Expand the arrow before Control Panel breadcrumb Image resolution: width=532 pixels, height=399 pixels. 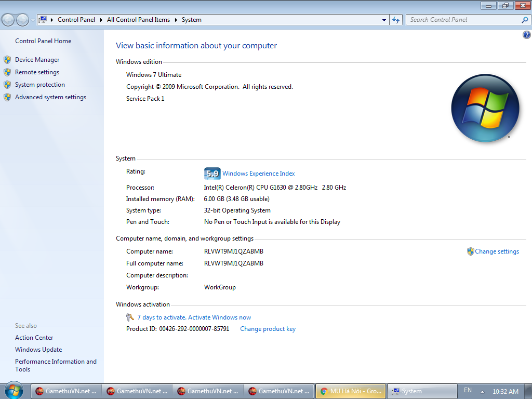tap(52, 20)
